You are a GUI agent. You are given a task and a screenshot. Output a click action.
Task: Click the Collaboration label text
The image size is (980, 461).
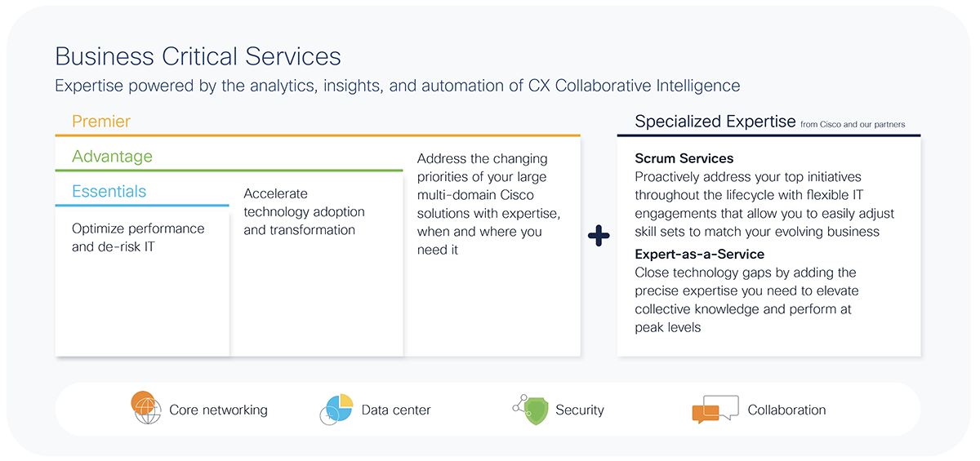(786, 410)
